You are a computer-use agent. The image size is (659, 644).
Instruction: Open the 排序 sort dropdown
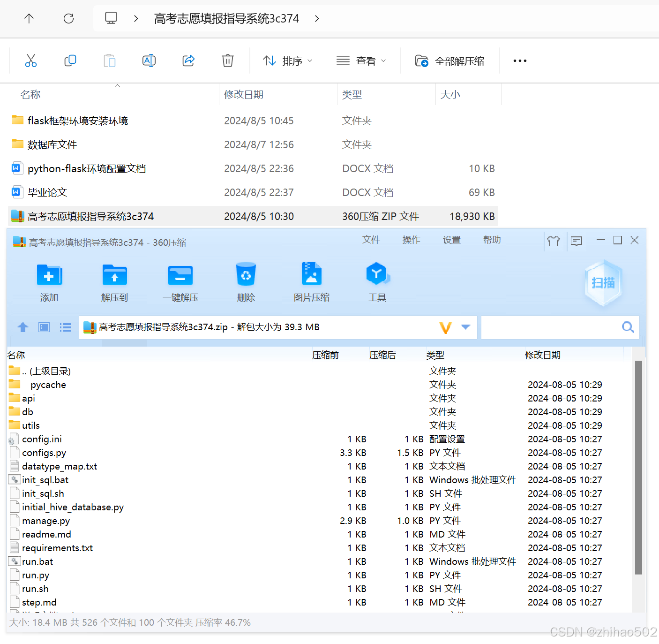click(287, 61)
